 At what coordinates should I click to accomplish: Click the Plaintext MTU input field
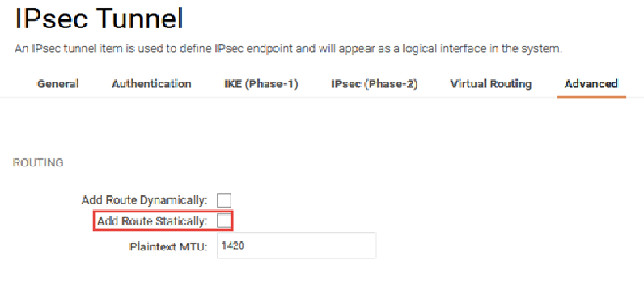click(296, 246)
